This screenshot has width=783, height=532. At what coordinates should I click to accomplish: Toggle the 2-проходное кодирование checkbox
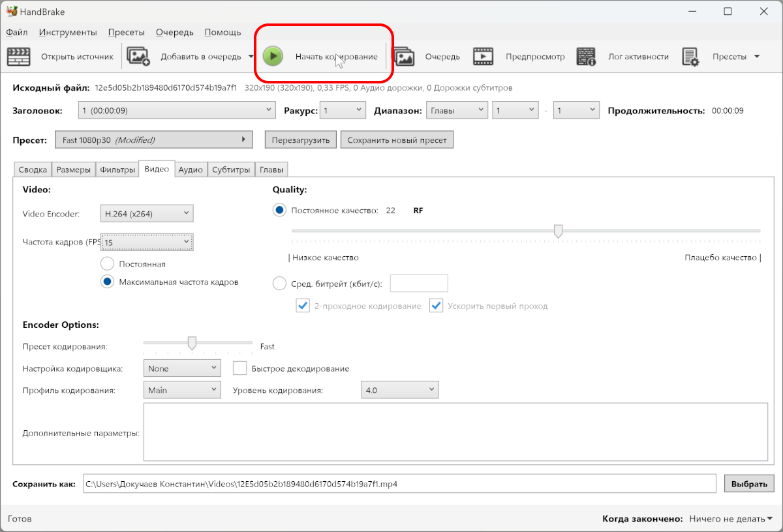(303, 306)
